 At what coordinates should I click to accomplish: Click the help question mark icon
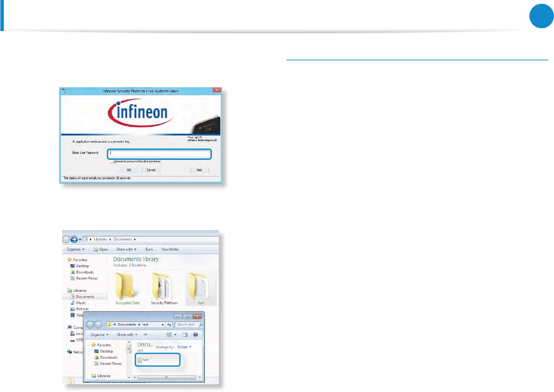pyautogui.click(x=196, y=335)
